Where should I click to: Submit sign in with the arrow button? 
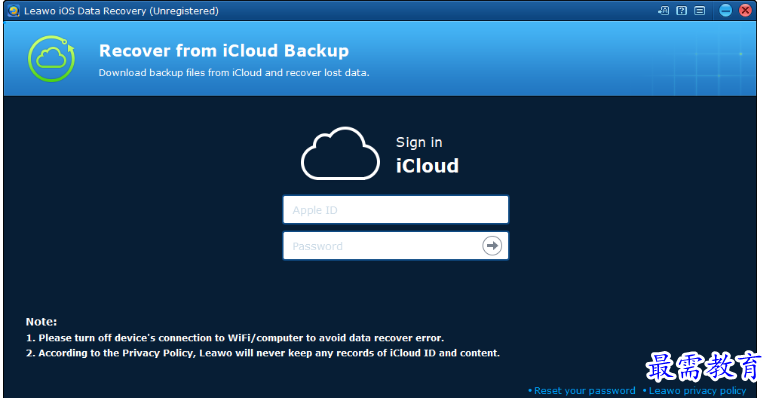pos(492,245)
